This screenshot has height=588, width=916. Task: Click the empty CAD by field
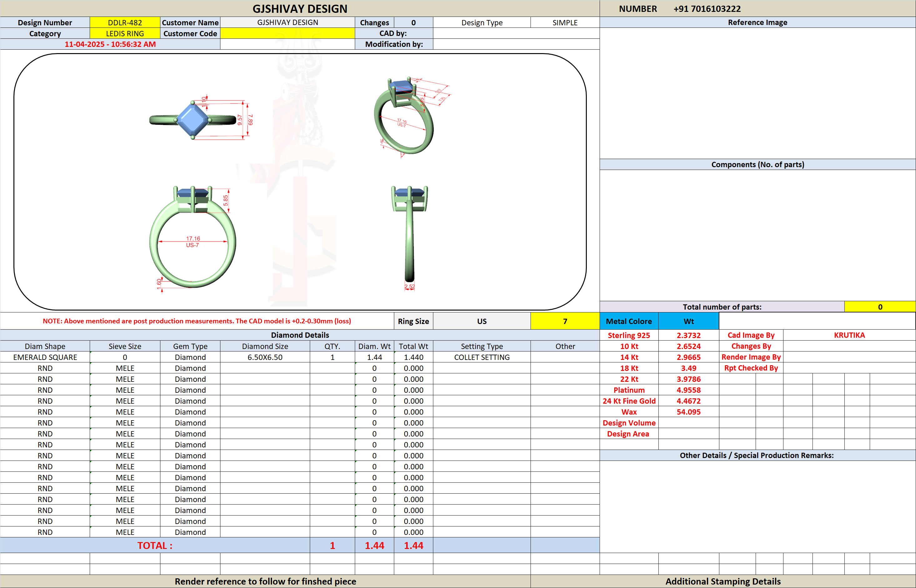516,34
